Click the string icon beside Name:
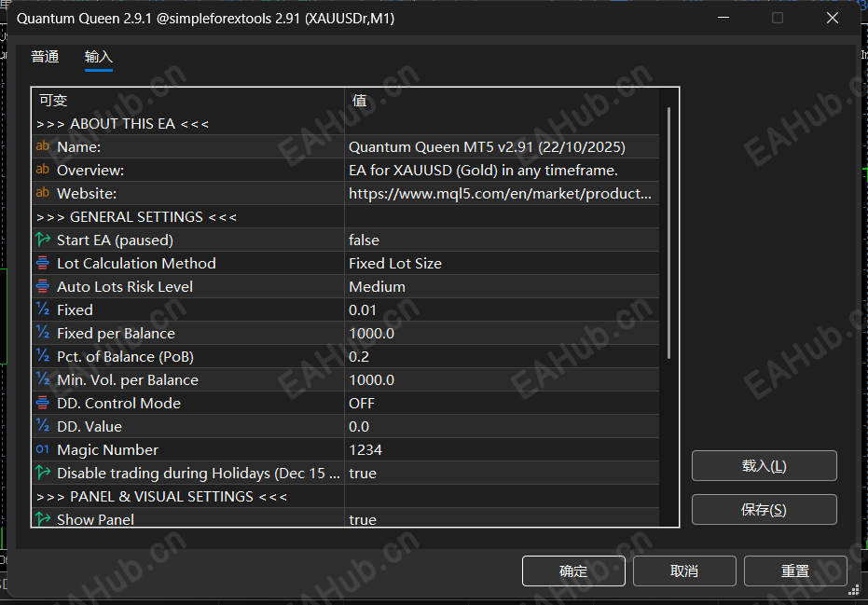Viewport: 868px width, 605px height. coord(43,146)
